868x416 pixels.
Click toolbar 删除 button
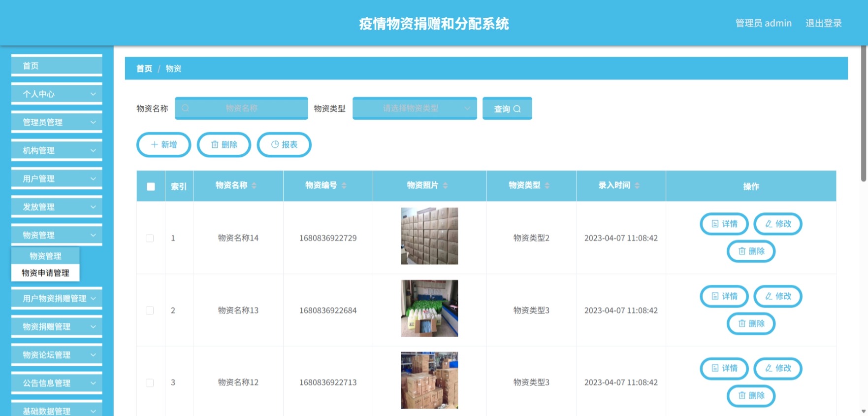point(224,144)
